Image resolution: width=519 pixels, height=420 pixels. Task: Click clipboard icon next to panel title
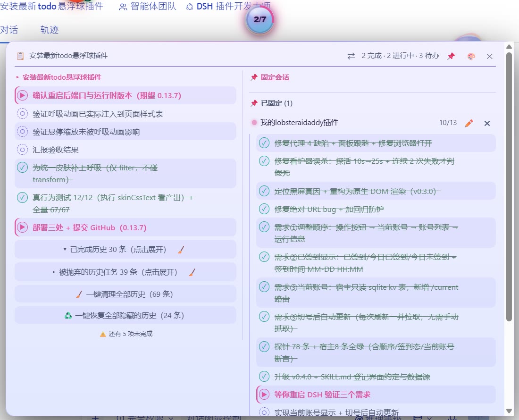point(20,56)
